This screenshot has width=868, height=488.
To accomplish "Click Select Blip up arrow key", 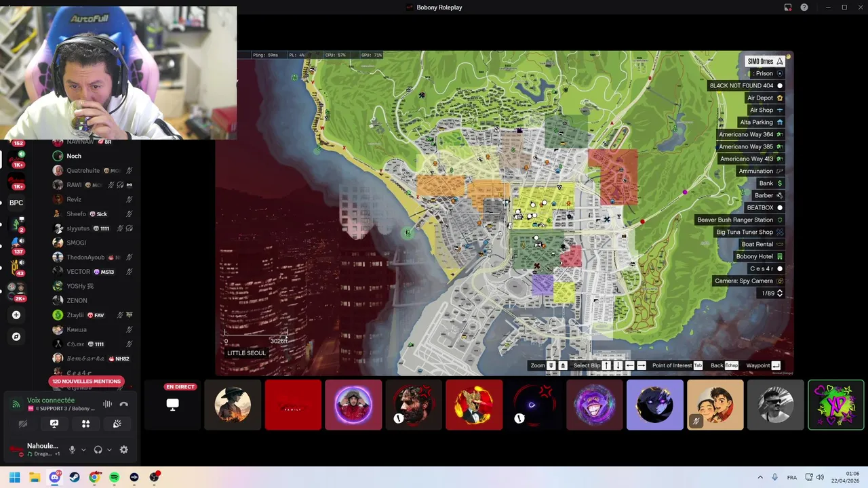I will coord(606,365).
